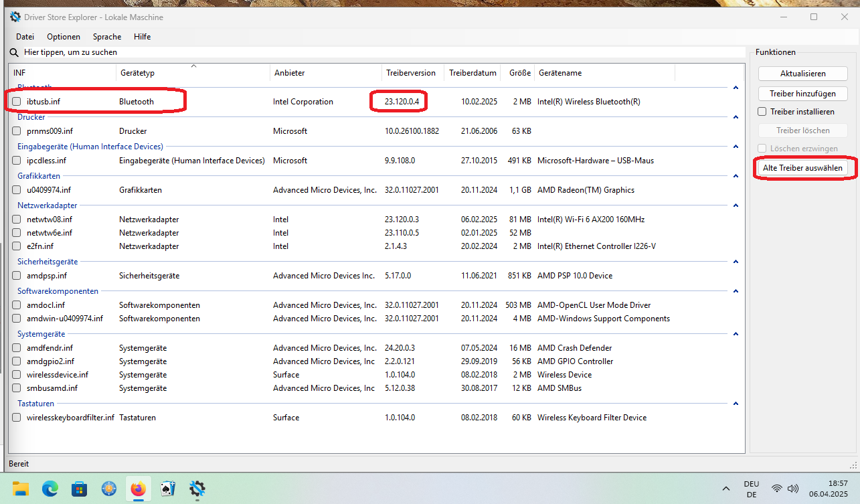Open Wi-Fi network tray icon
Image resolution: width=860 pixels, height=504 pixels.
tap(776, 489)
